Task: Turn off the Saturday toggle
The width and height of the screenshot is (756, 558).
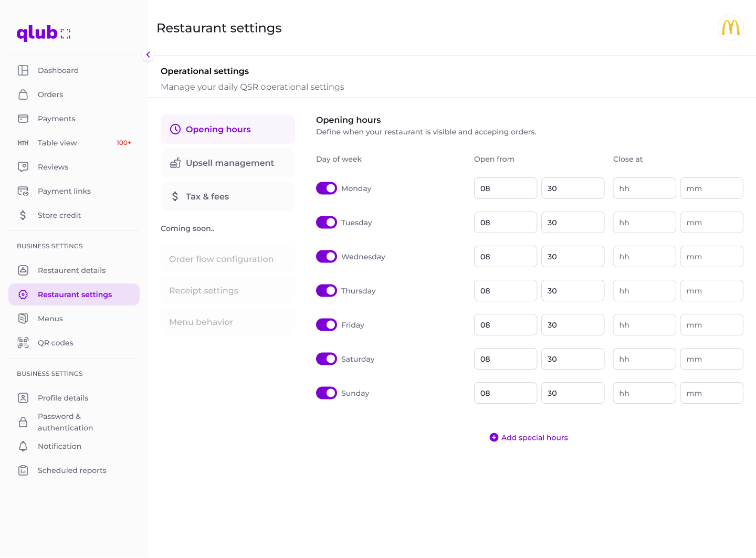Action: tap(327, 359)
